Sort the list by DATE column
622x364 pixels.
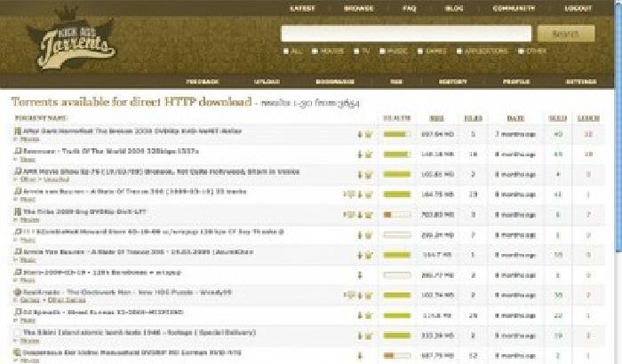pos(515,117)
